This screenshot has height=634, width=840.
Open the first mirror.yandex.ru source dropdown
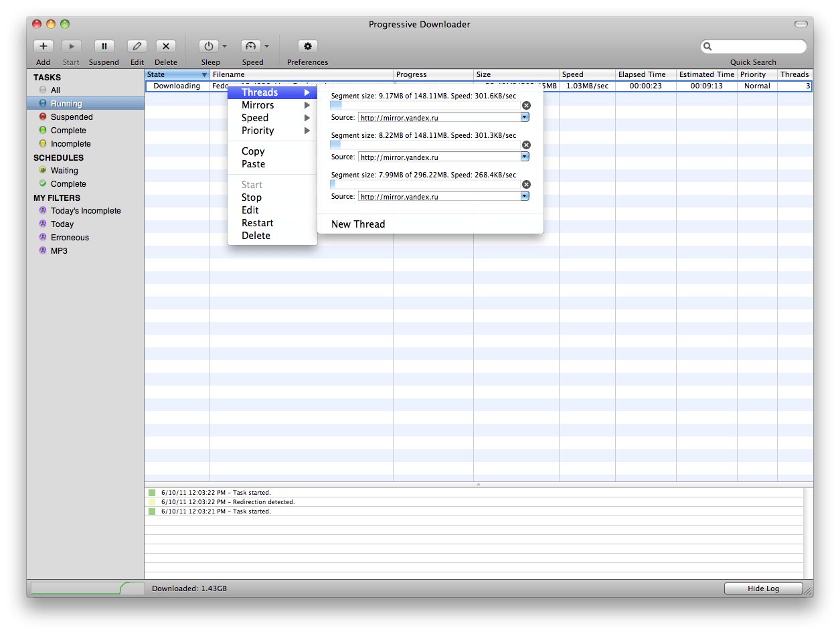coord(525,116)
